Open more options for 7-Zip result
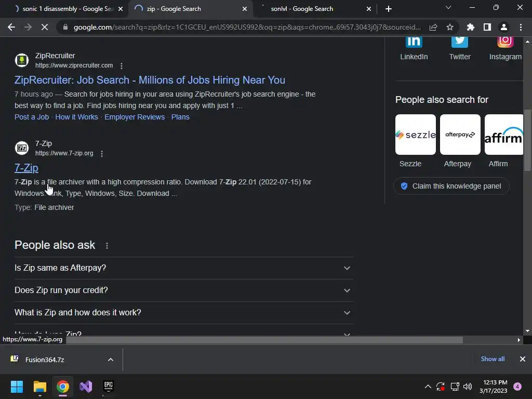The image size is (532, 399). click(x=102, y=154)
